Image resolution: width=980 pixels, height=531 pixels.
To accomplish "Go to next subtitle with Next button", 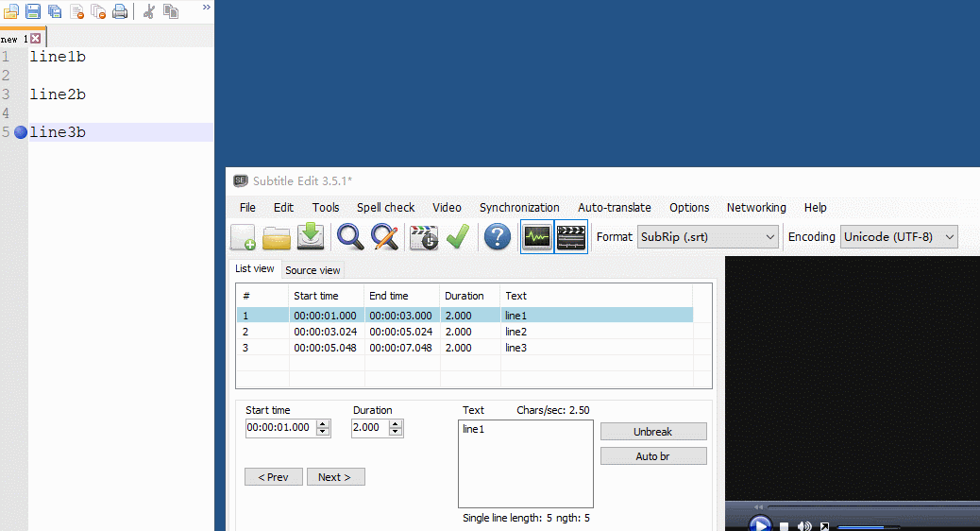I will 335,476.
